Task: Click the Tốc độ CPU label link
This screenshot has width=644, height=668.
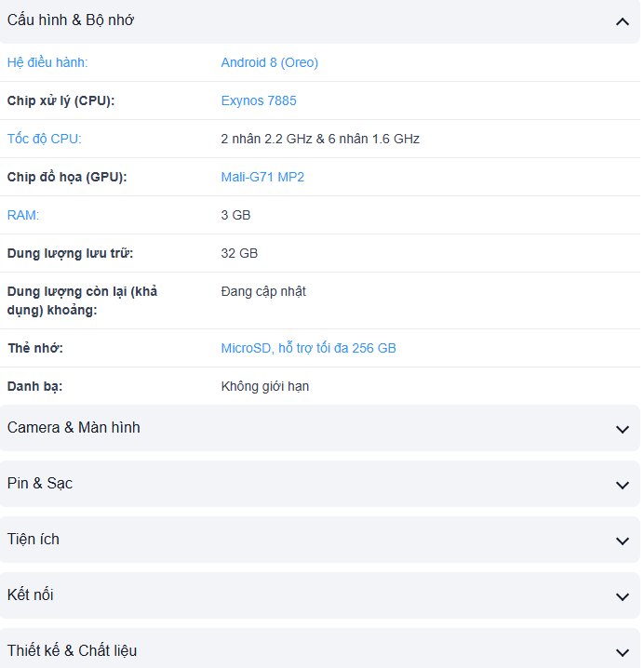Action: pos(44,139)
